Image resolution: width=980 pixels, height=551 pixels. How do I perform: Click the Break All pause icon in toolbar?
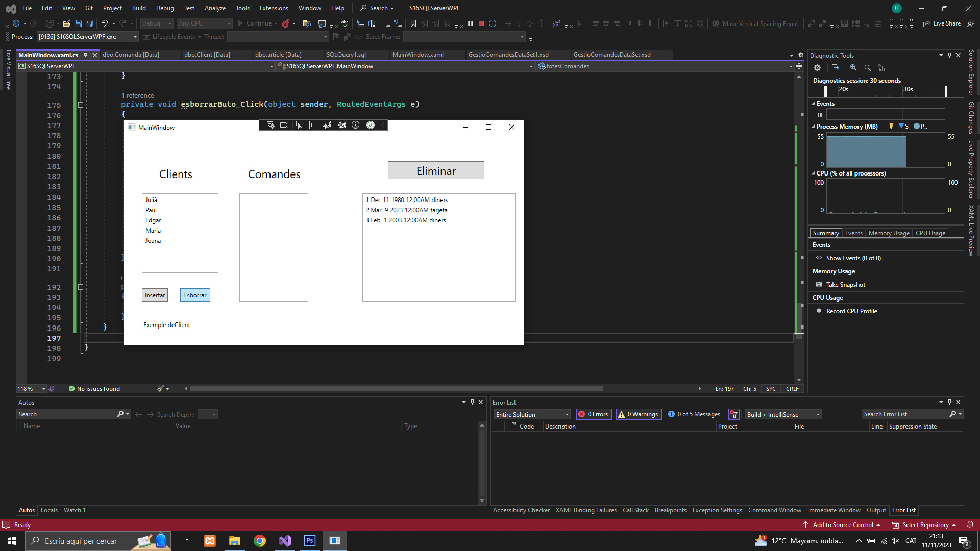[x=470, y=23]
